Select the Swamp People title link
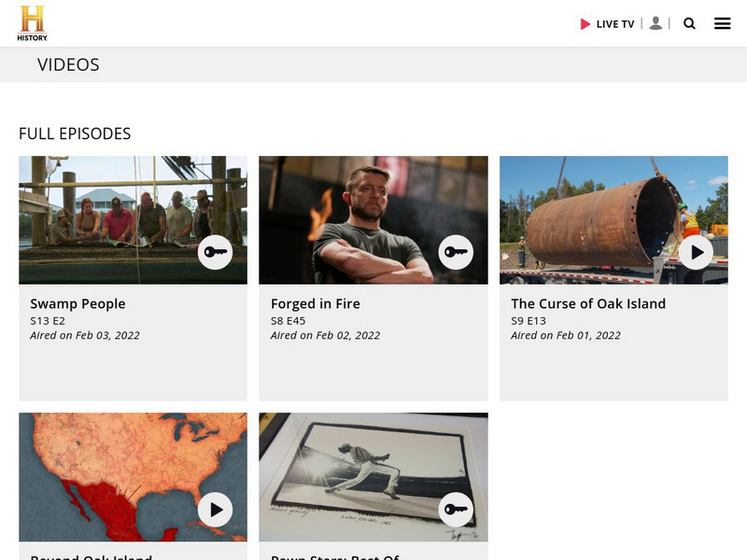The height and width of the screenshot is (560, 747). tap(78, 304)
